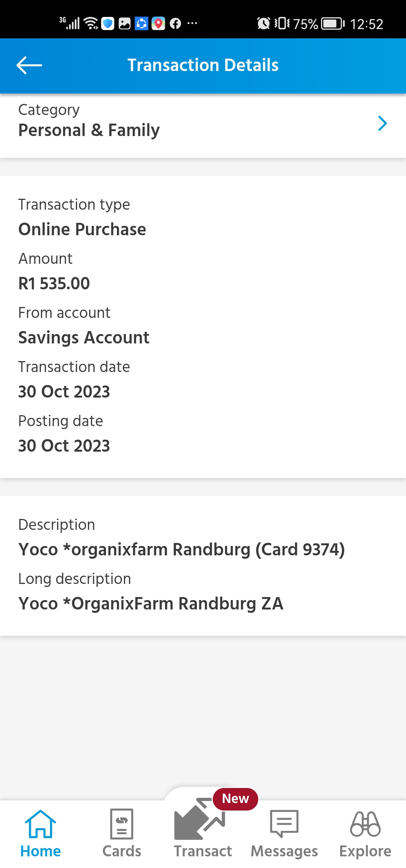This screenshot has width=406, height=868.
Task: Open the Home tab house icon
Action: point(40,824)
